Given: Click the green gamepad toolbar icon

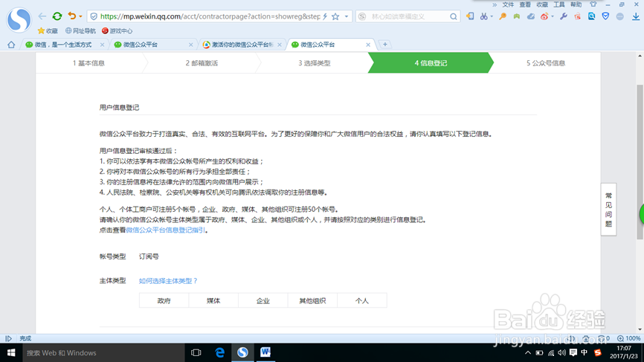Looking at the screenshot, I should pyautogui.click(x=517, y=16).
